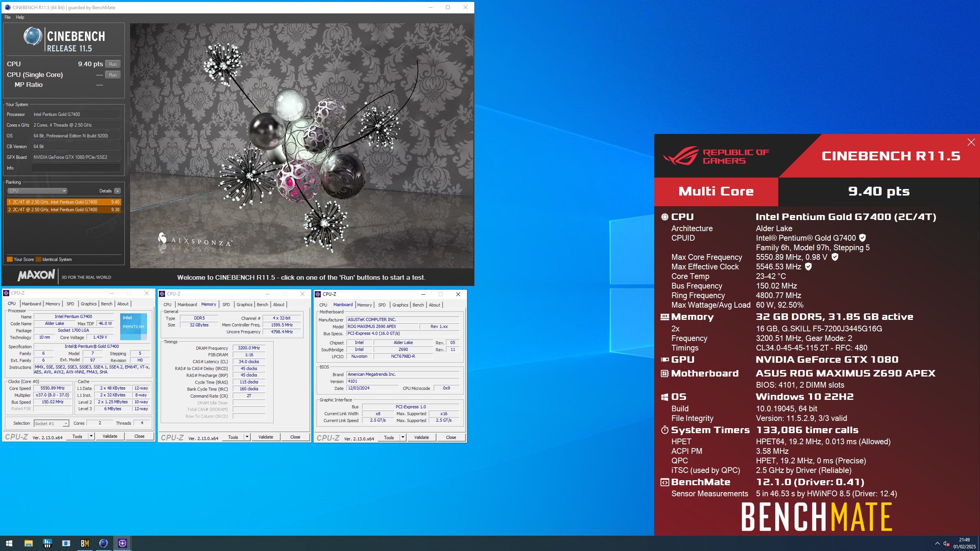Click the shield icon beside Max Core Frequency
The width and height of the screenshot is (980, 551).
(835, 257)
